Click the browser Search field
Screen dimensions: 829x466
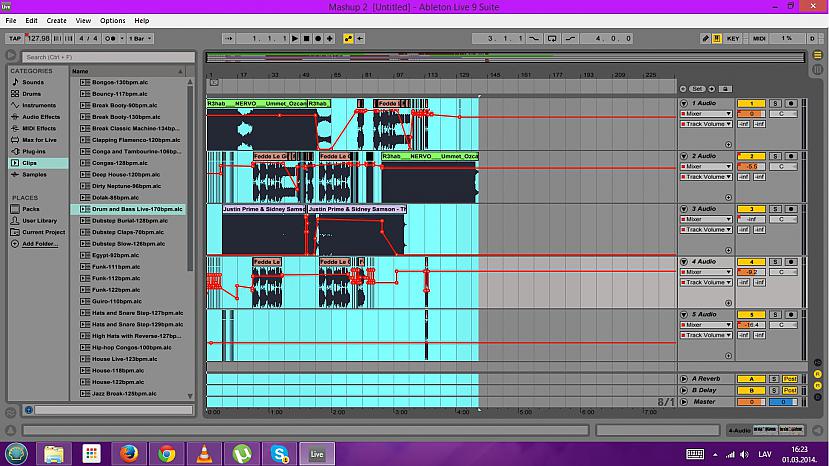click(108, 57)
